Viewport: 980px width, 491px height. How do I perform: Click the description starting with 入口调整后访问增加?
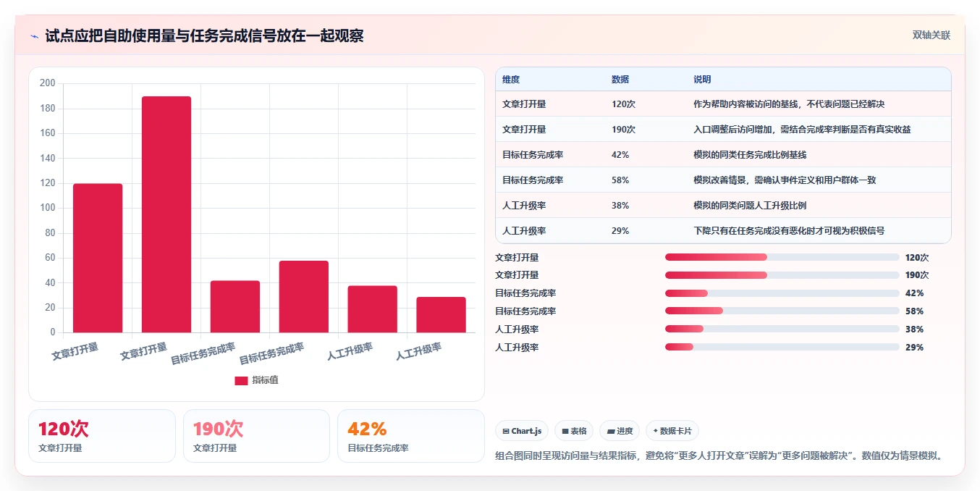[x=802, y=130]
